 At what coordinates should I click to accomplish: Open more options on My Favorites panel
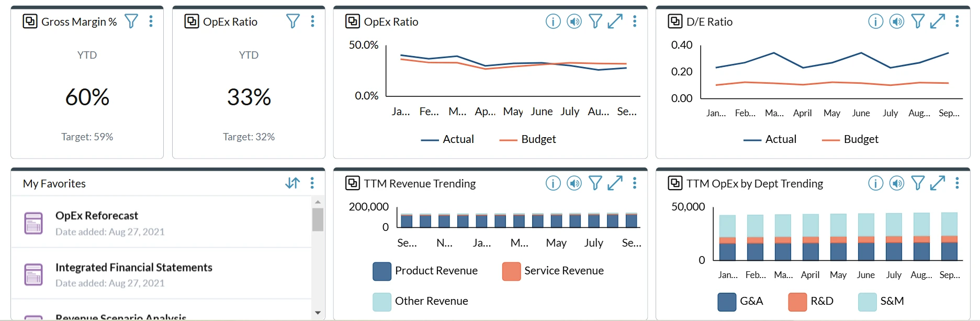[x=312, y=183]
